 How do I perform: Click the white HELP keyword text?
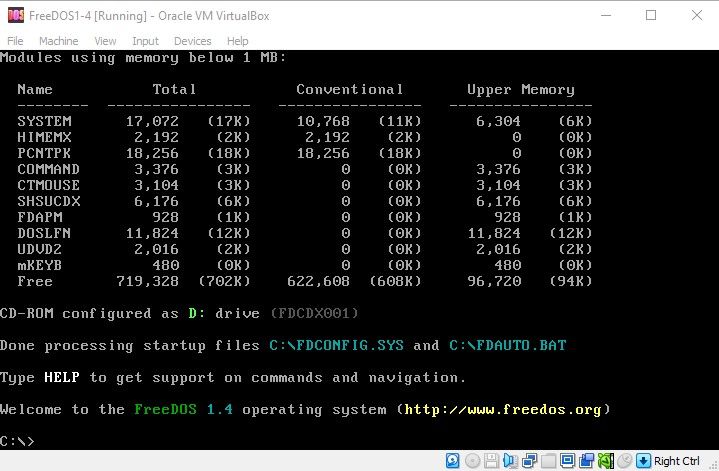click(x=62, y=377)
